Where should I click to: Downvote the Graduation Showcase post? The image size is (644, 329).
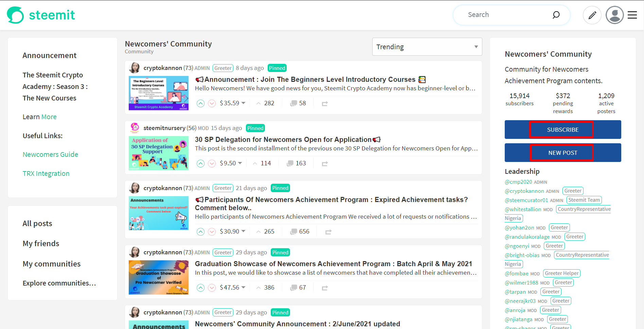pyautogui.click(x=212, y=288)
